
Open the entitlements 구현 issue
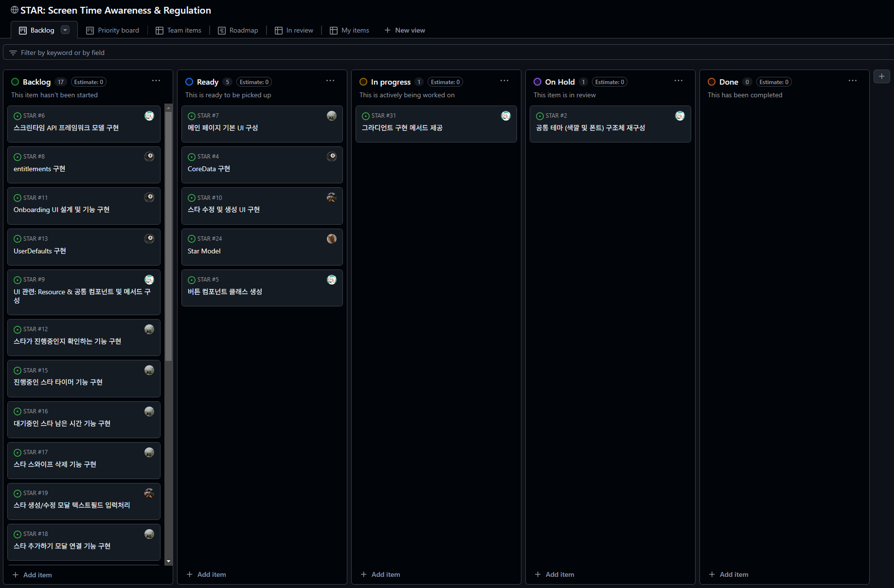point(39,169)
